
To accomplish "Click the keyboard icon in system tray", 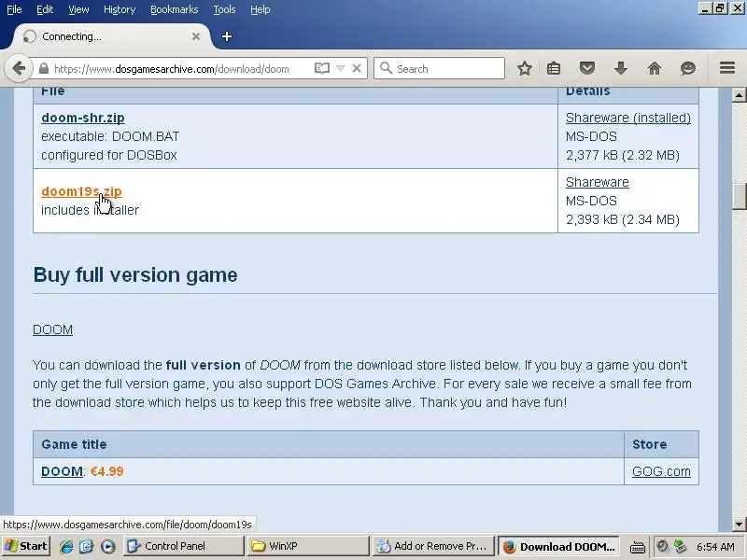I will point(638,547).
